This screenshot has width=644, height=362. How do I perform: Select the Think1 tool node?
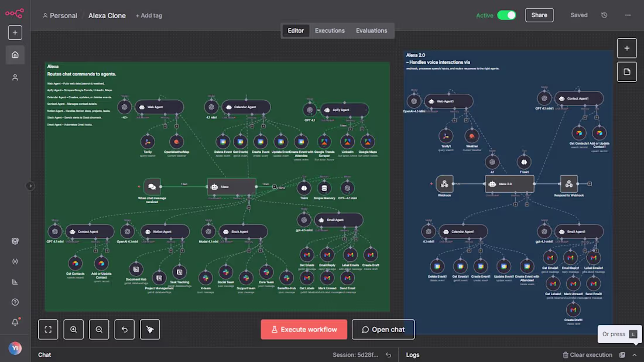pos(524,162)
